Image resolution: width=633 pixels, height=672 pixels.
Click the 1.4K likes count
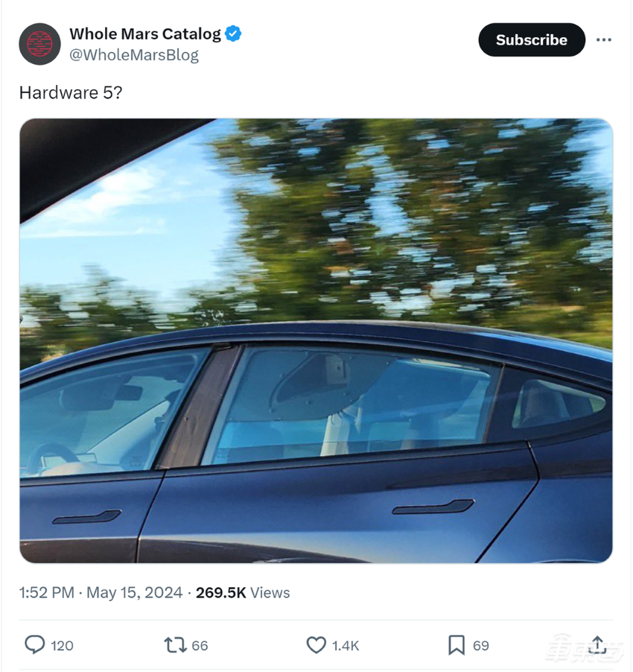pyautogui.click(x=346, y=645)
